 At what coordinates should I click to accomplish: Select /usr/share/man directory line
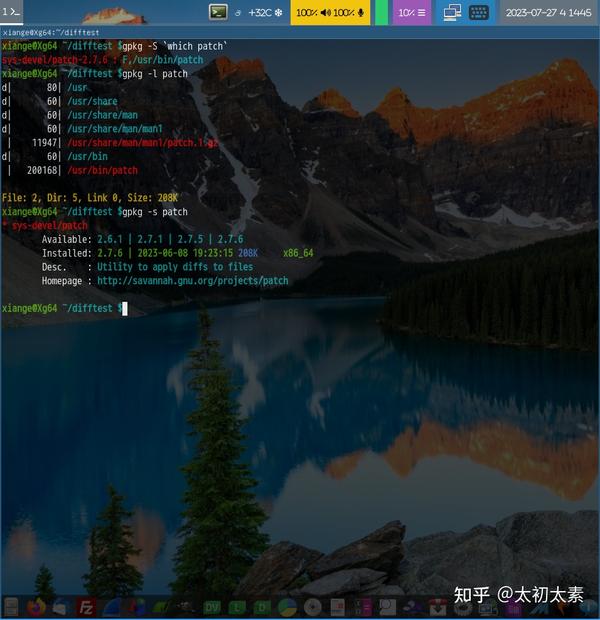pos(102,115)
